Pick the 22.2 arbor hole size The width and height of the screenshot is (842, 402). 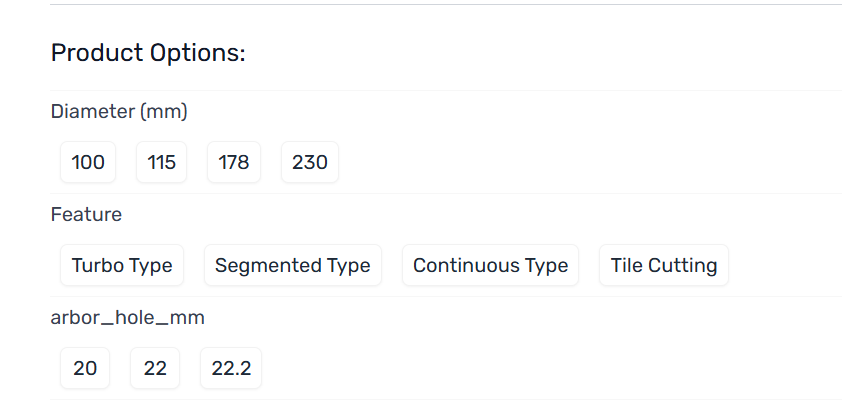(231, 369)
